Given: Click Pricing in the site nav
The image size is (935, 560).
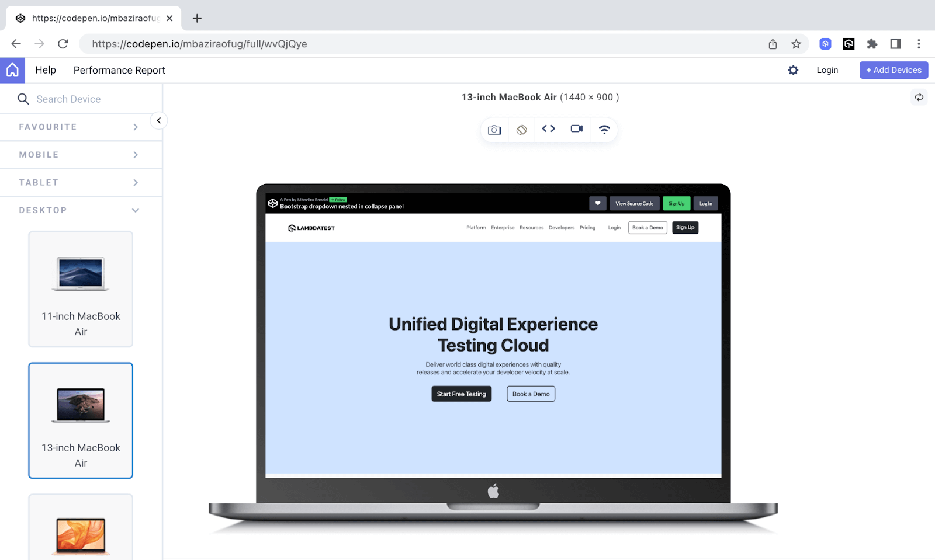Looking at the screenshot, I should click(x=587, y=228).
